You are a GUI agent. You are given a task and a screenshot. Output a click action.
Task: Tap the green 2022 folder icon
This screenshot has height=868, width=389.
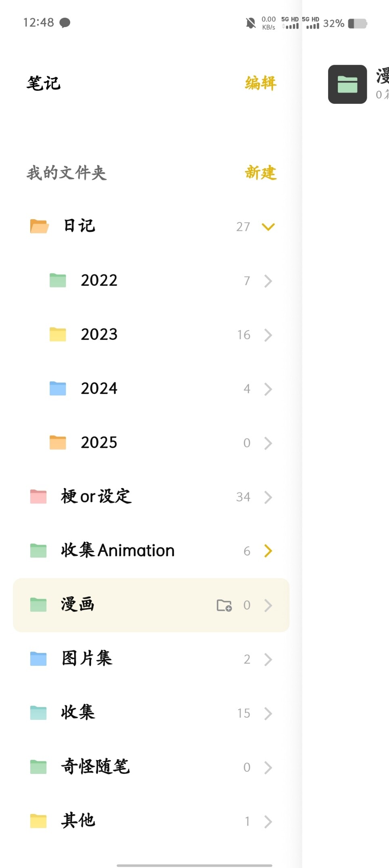pyautogui.click(x=58, y=280)
